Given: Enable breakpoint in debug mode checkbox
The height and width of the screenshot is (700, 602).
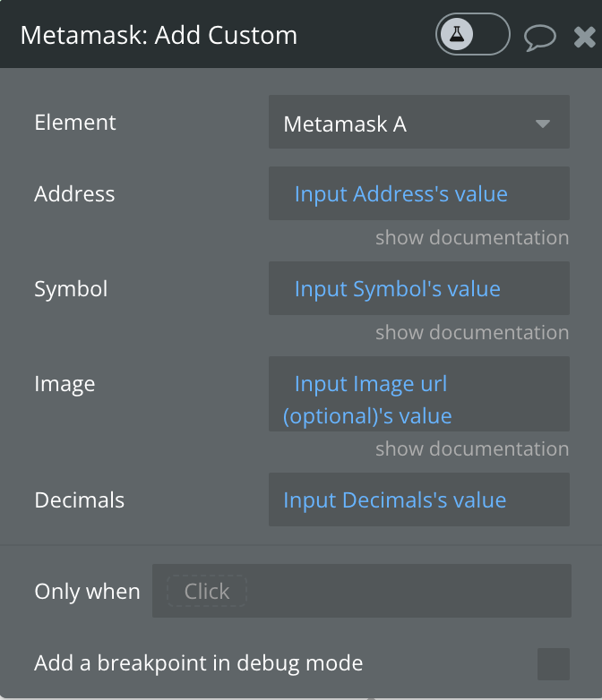Looking at the screenshot, I should 554,664.
